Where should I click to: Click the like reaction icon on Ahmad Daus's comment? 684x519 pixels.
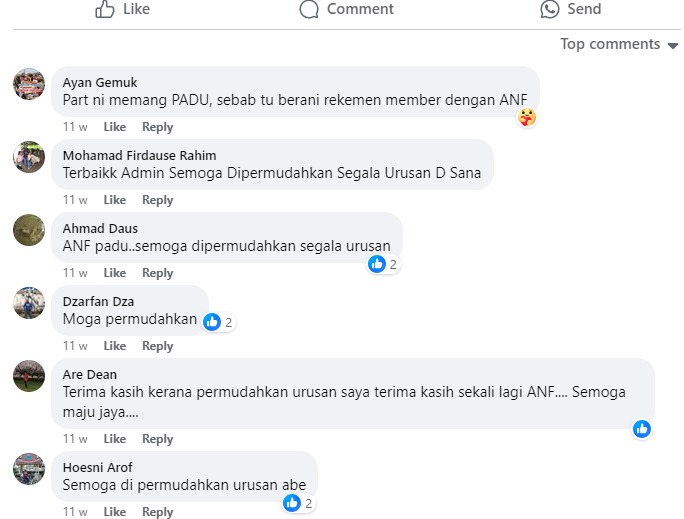point(377,264)
